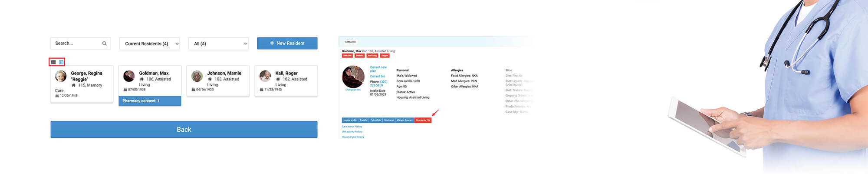Click the Search input field

pos(80,43)
